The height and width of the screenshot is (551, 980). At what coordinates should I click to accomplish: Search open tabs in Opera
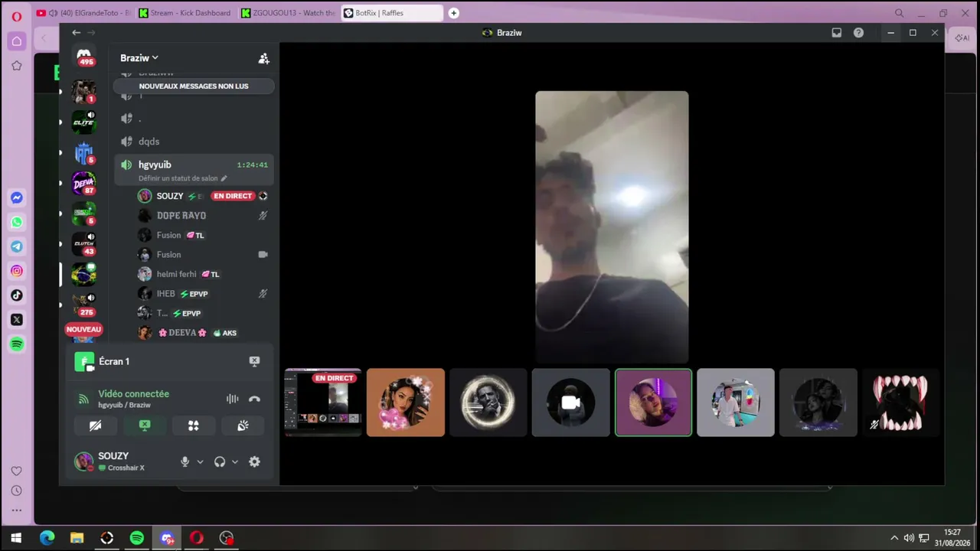(900, 13)
